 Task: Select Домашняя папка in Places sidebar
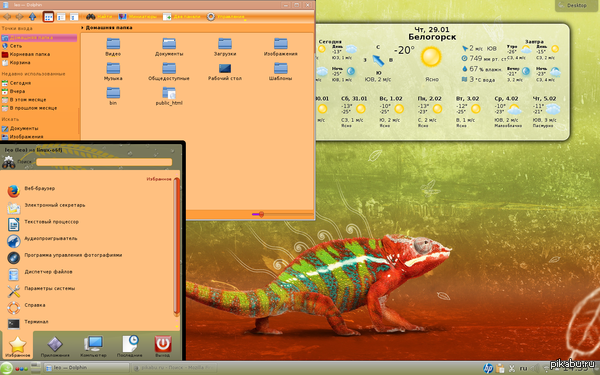click(39, 38)
